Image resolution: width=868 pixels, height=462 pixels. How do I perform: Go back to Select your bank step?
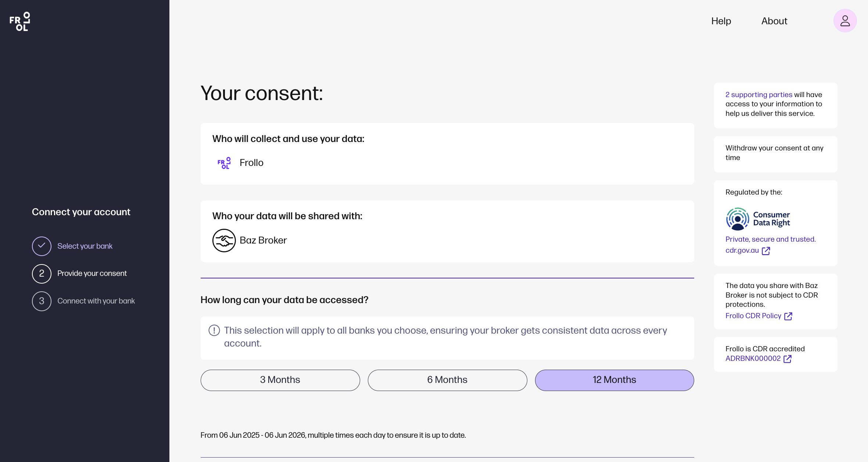point(85,246)
